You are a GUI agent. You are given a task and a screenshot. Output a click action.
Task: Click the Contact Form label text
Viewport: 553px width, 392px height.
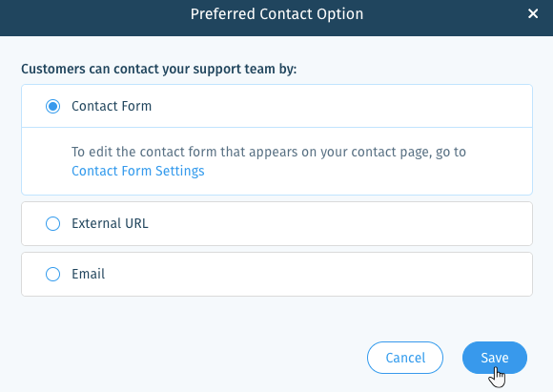coord(112,106)
